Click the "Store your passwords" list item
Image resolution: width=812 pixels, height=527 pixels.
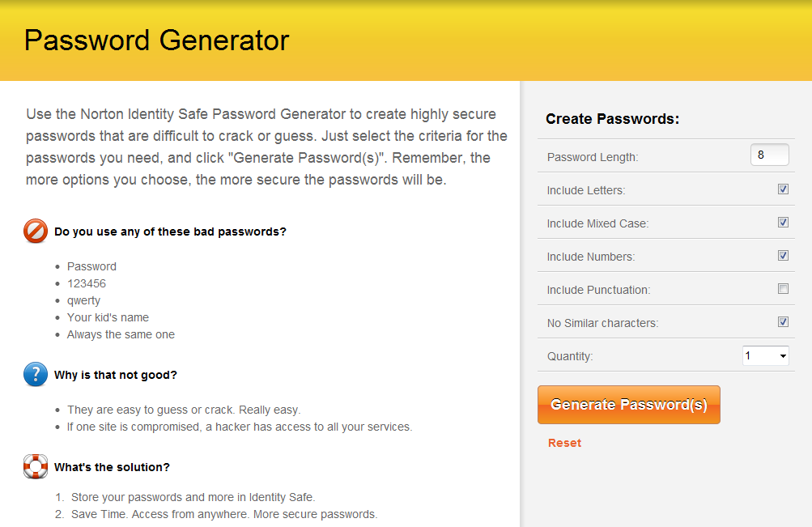(193, 497)
